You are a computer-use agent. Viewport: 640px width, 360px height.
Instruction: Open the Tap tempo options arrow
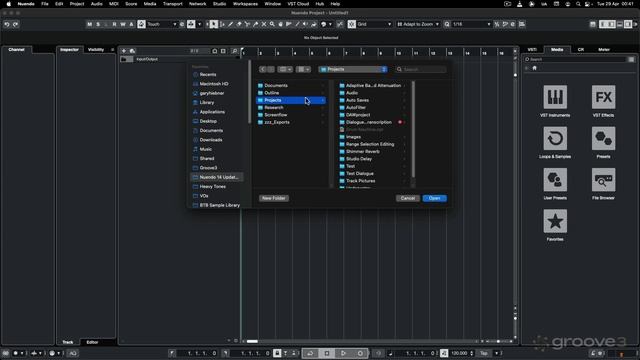tap(497, 353)
